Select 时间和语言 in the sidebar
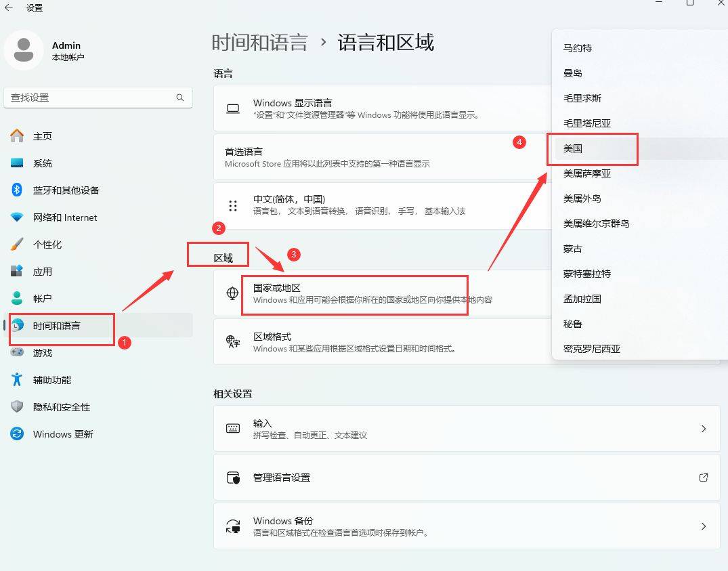The width and height of the screenshot is (728, 571). (61, 325)
